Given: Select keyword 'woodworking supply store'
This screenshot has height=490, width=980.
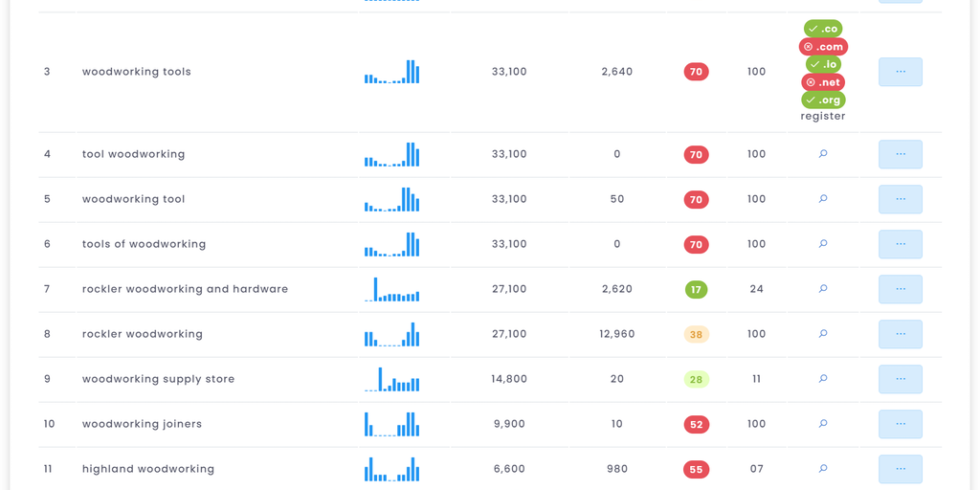Looking at the screenshot, I should click(158, 379).
